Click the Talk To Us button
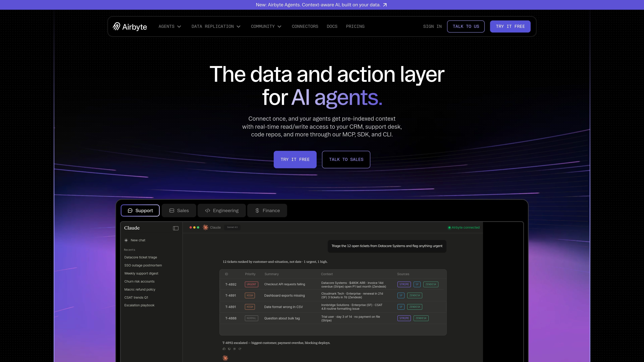This screenshot has width=644, height=362. [x=466, y=26]
